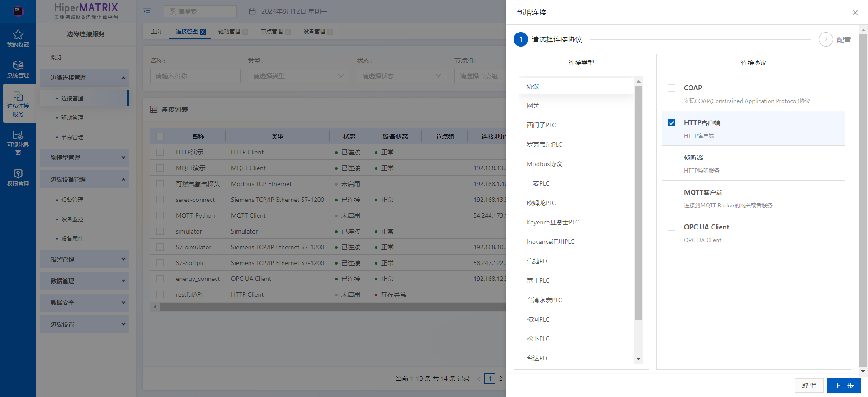The height and width of the screenshot is (397, 868).
Task: Switch to the 主页 tab
Action: click(156, 32)
